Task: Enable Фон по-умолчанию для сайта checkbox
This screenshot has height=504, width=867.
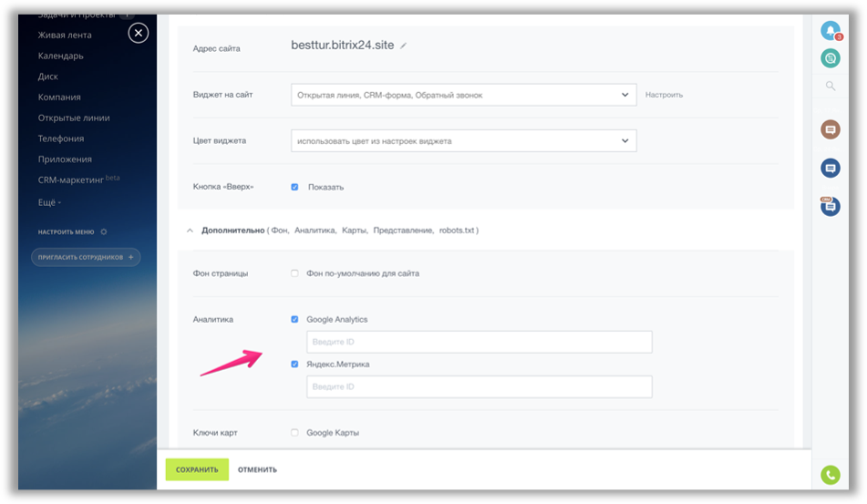Action: point(294,273)
